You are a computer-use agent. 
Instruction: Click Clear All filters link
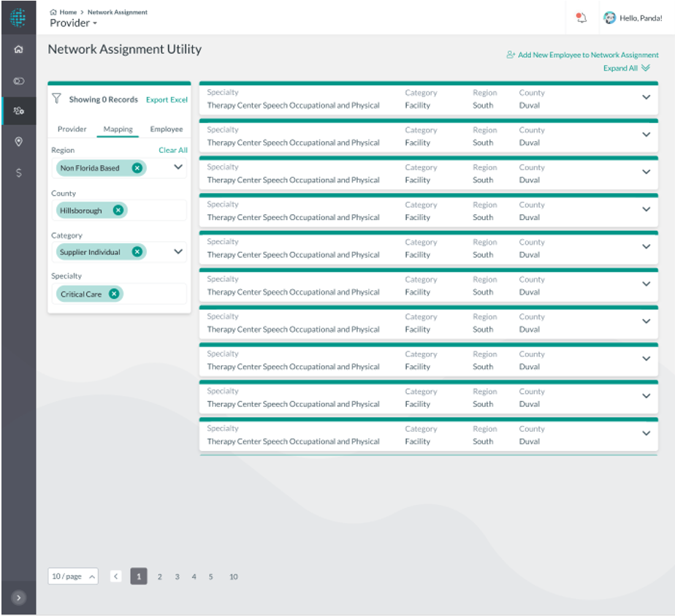[173, 150]
